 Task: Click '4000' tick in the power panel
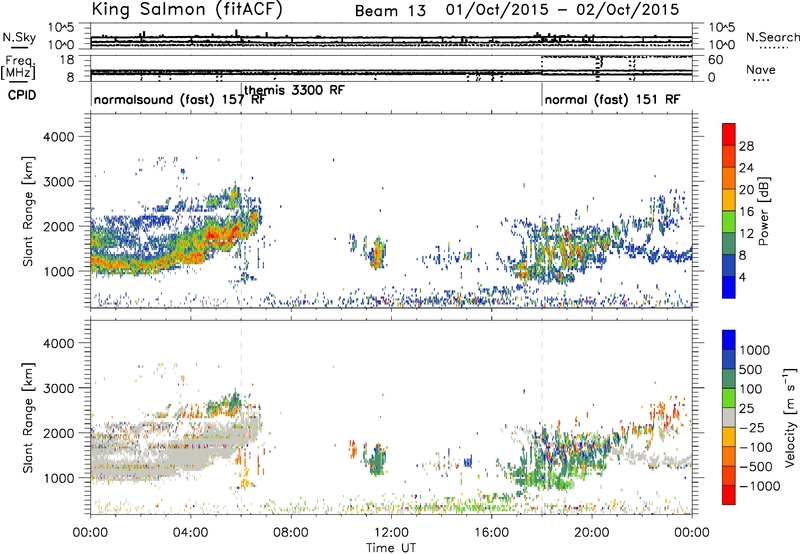click(x=58, y=137)
